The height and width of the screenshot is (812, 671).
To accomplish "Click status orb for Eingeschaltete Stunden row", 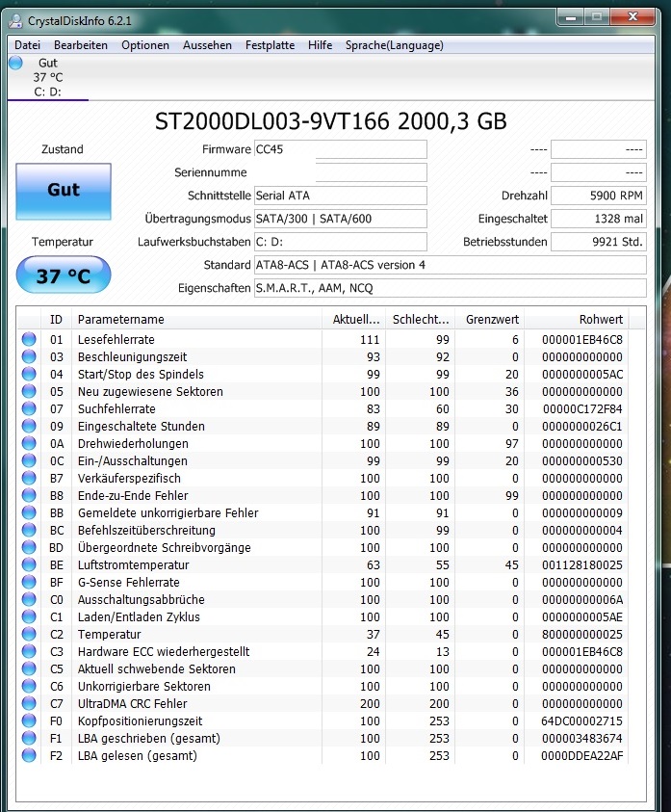I will (29, 426).
